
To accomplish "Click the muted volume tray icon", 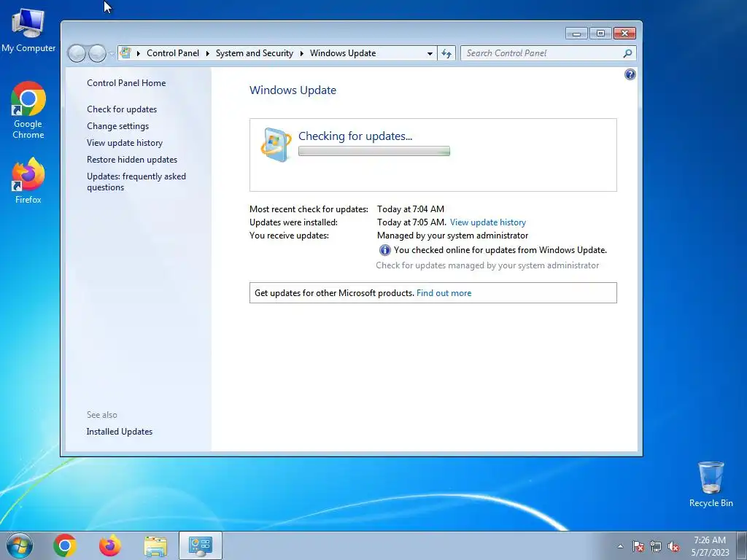I will coord(673,547).
